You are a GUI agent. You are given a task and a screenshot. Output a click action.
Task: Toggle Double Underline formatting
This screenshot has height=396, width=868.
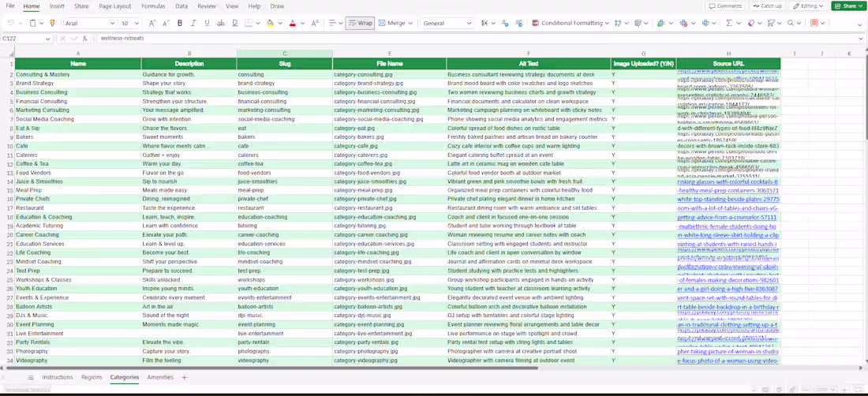click(234, 23)
